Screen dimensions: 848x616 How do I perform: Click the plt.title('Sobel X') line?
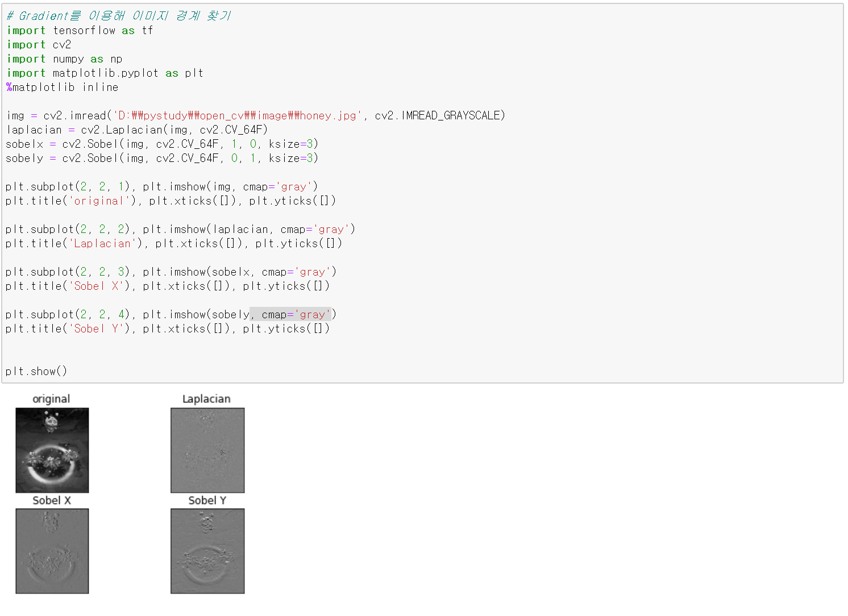[x=168, y=286]
